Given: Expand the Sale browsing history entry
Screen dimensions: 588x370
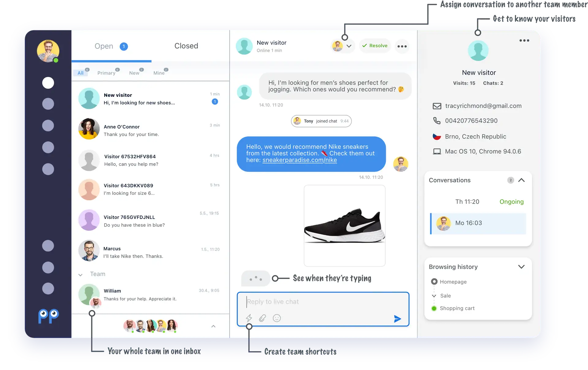Looking at the screenshot, I should (434, 296).
